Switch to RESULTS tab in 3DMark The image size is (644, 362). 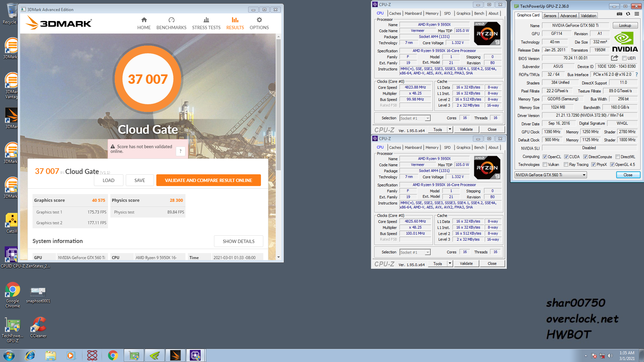[235, 23]
